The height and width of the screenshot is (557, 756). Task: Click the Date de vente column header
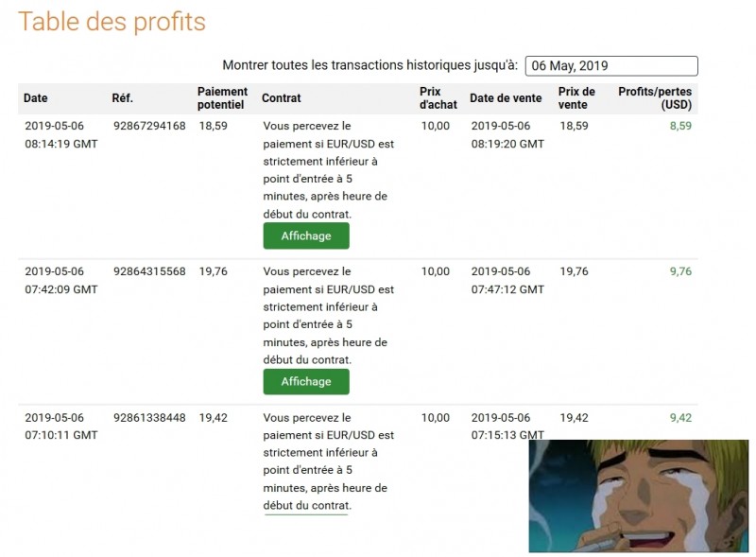506,98
